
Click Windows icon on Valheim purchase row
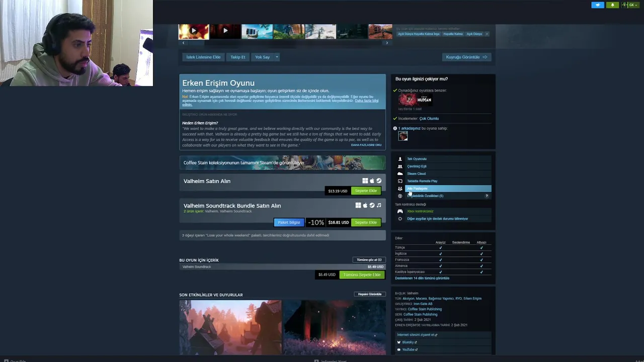[x=365, y=181]
